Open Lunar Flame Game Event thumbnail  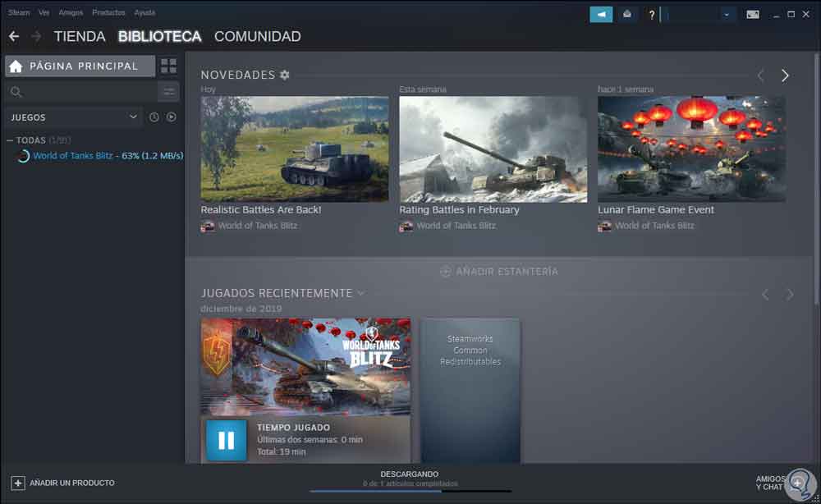coord(691,149)
